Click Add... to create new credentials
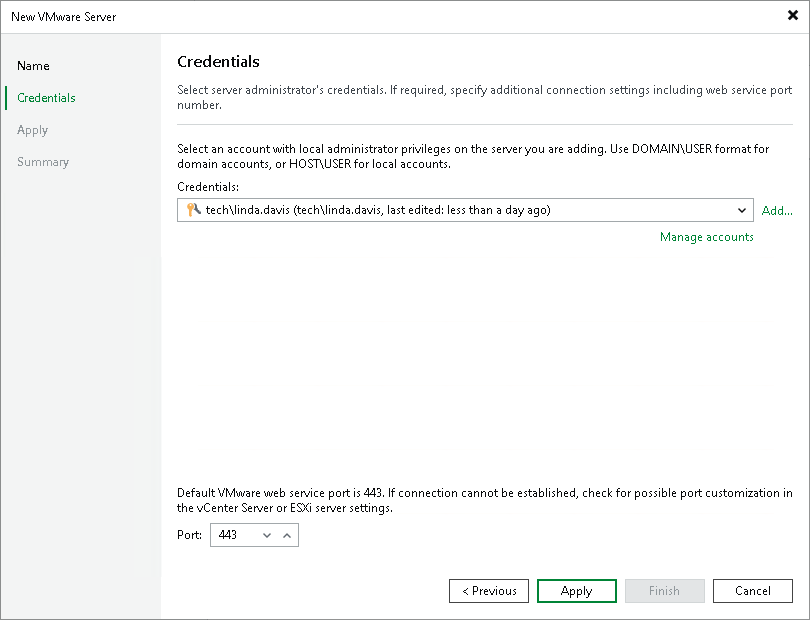 click(x=777, y=210)
